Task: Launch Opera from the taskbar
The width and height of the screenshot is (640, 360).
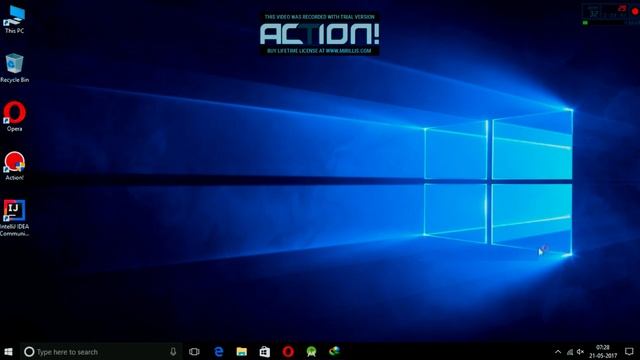Action: click(288, 352)
